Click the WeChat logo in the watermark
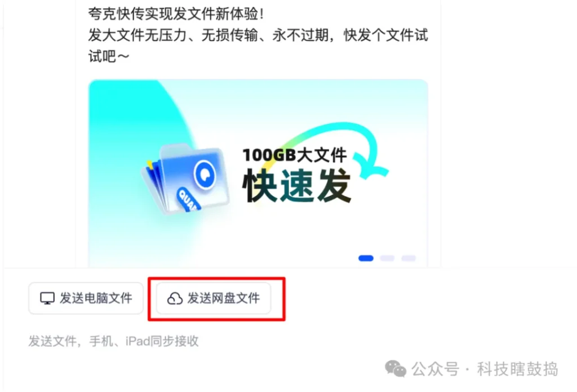 pos(396,368)
